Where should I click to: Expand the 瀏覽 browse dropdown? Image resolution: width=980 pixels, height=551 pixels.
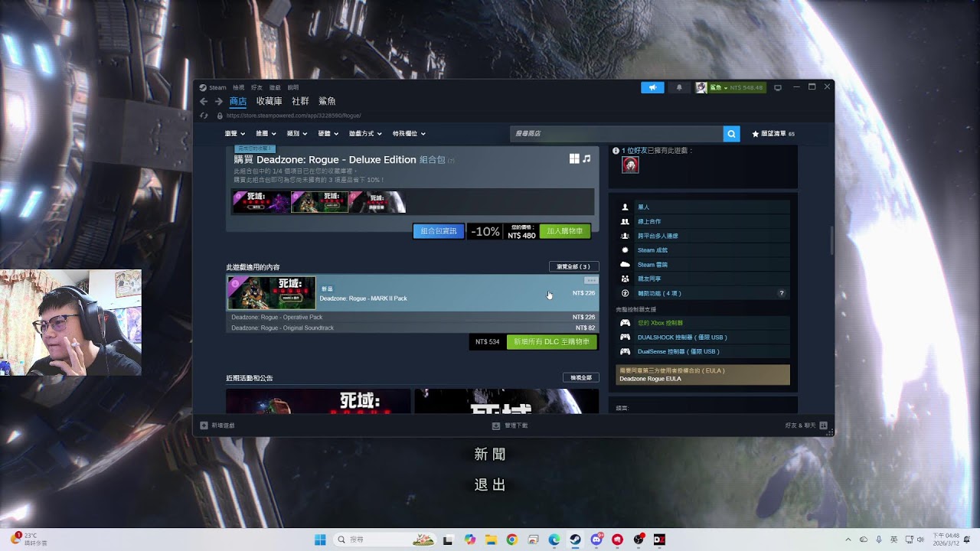coord(235,134)
